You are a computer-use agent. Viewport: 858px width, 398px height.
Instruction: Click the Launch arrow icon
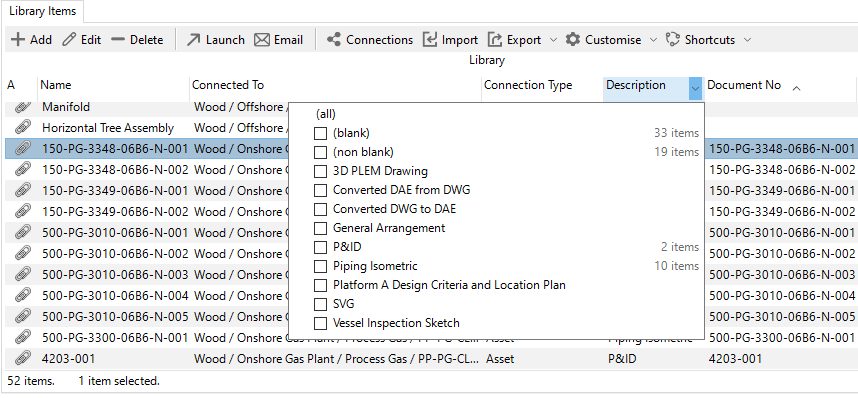click(193, 39)
